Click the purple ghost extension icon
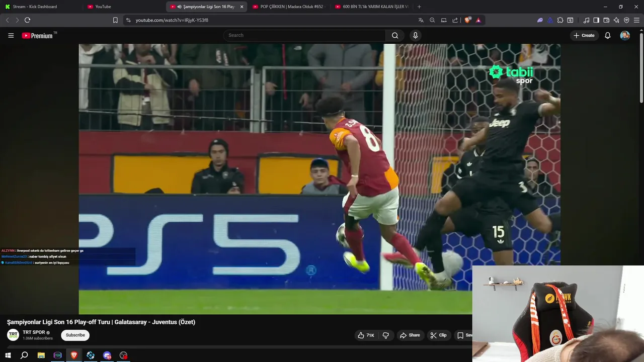Viewport: 644px width, 362px height. point(540,20)
